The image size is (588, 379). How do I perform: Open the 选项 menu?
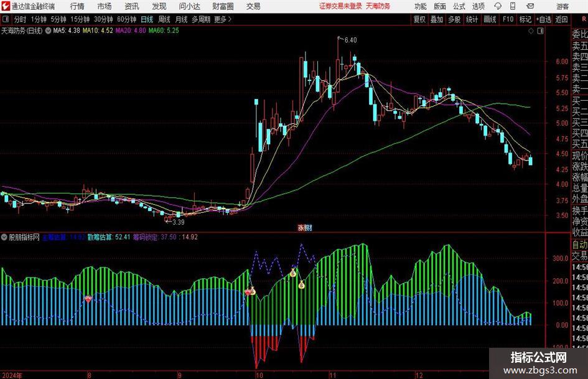pos(478,6)
